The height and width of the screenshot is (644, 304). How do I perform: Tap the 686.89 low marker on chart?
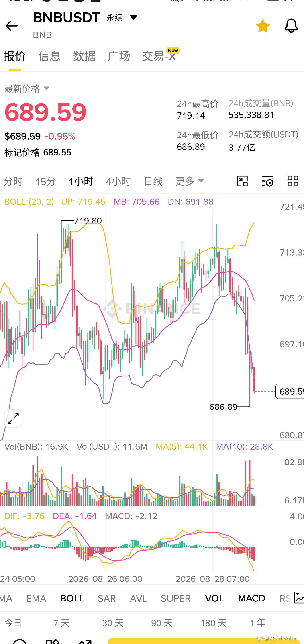click(x=223, y=407)
